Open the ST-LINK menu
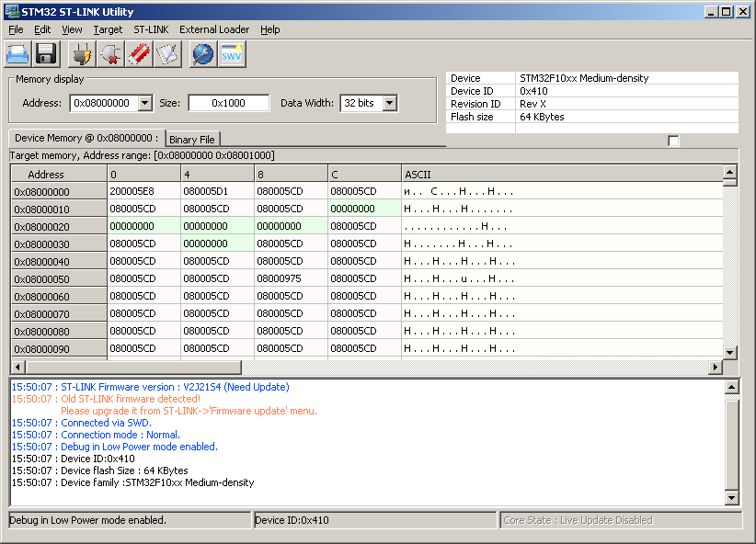Viewport: 756px width, 544px height. click(x=151, y=29)
